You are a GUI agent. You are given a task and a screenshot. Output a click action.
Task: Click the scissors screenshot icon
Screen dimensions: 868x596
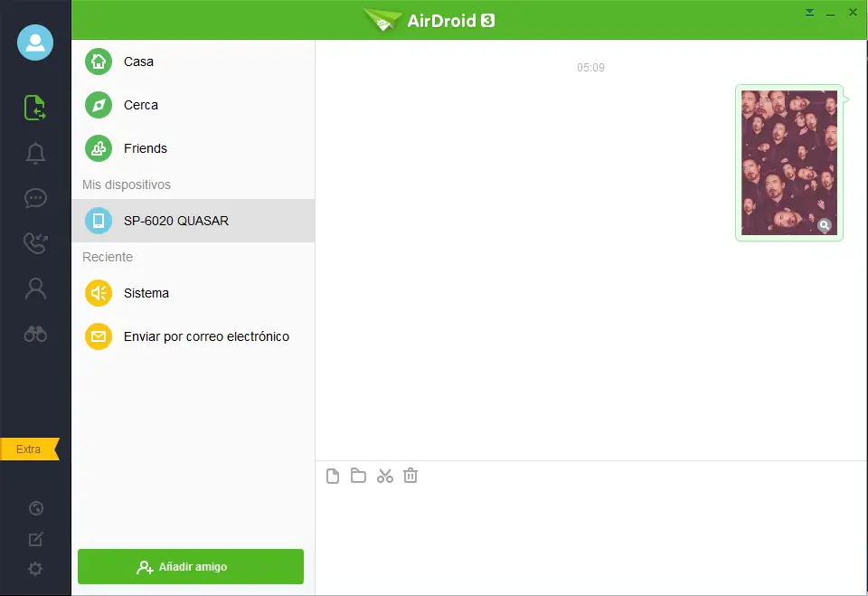(385, 476)
